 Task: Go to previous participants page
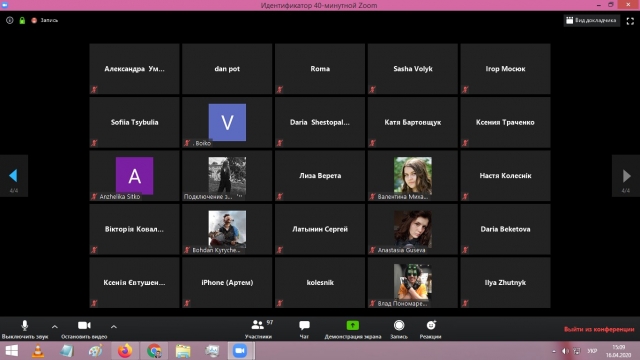pos(13,176)
